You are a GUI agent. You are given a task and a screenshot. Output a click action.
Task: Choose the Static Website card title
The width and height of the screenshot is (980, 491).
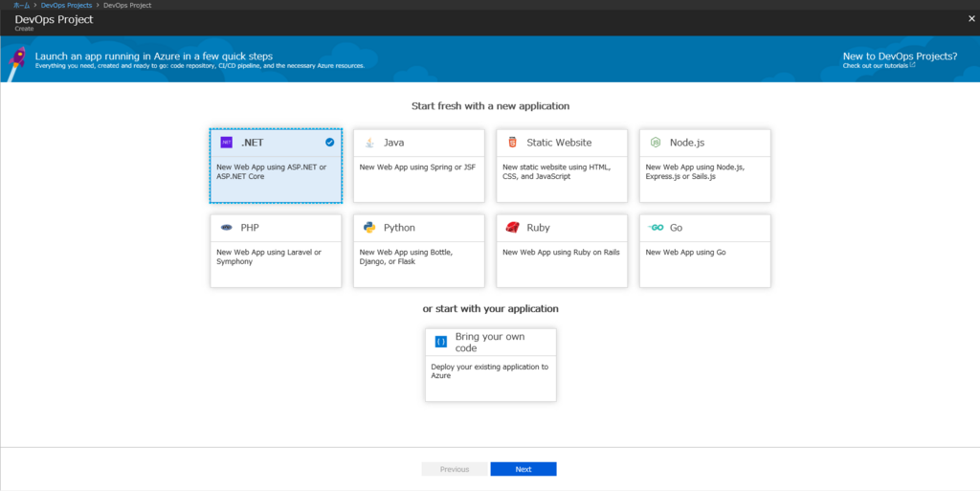559,143
